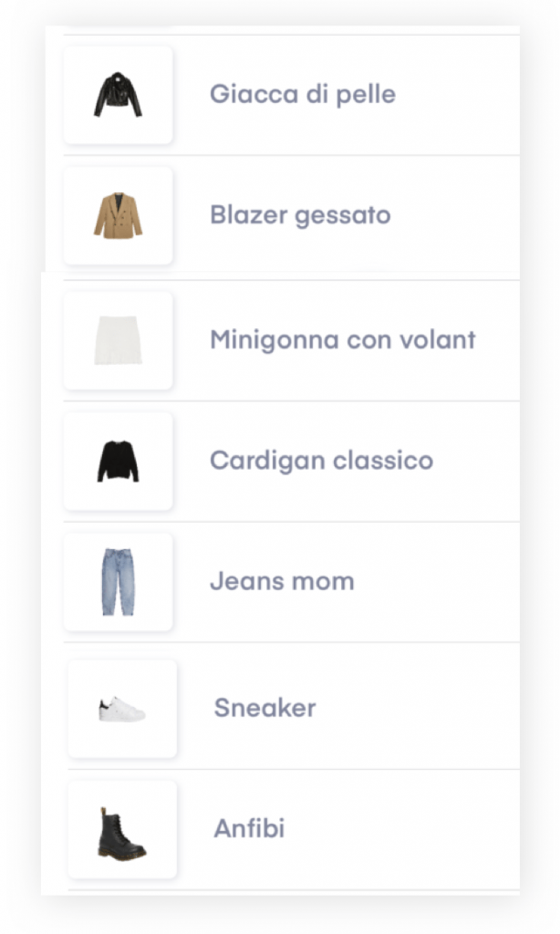Image resolution: width=560 pixels, height=934 pixels.
Task: Choose the blue mom jeans thumbnail
Action: coord(118,582)
